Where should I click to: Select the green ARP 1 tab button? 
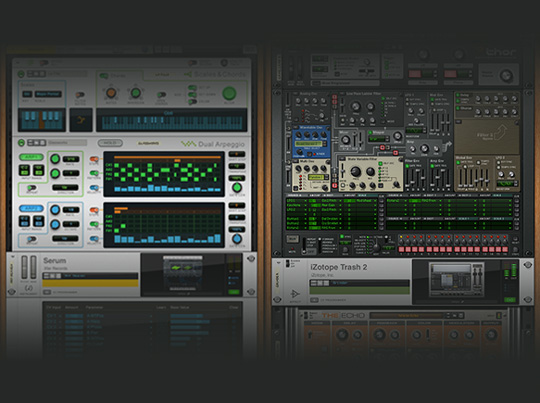pos(31,157)
